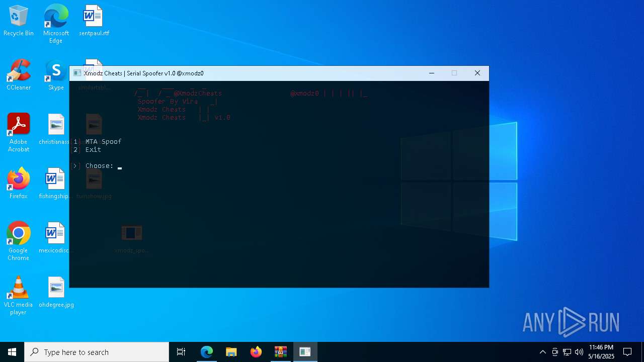
Task: Show hidden tray icons chevron
Action: (542, 352)
